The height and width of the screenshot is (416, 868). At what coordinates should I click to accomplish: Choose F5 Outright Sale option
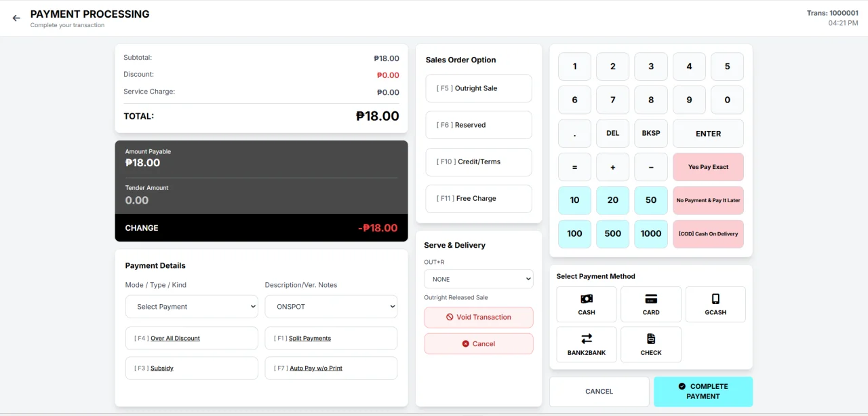[x=479, y=88]
